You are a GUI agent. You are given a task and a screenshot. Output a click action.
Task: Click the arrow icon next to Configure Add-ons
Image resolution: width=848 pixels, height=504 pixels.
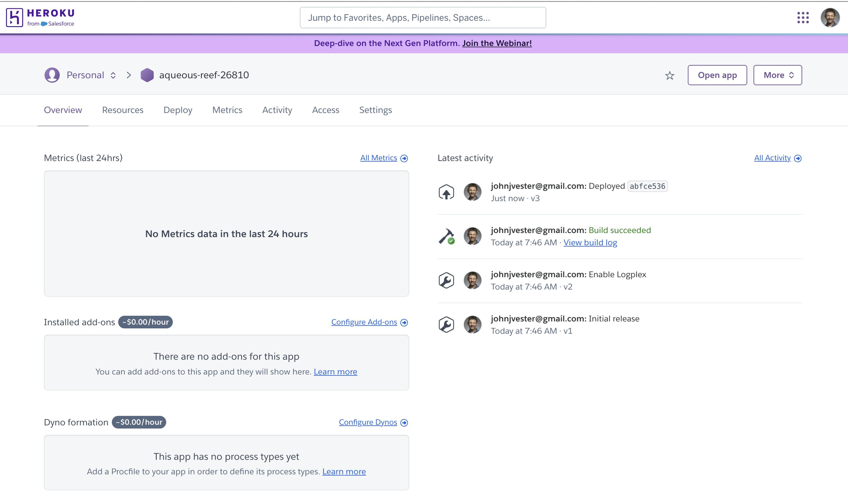point(404,323)
